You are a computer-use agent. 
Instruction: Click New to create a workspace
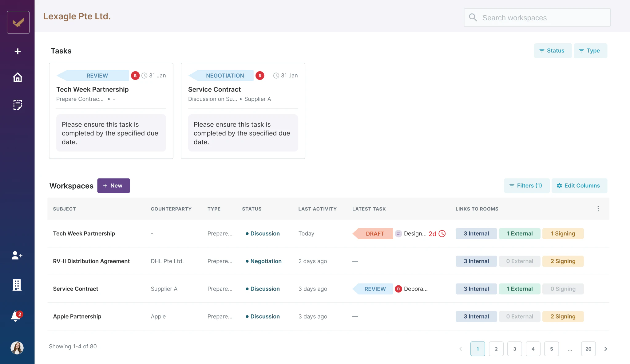[113, 186]
